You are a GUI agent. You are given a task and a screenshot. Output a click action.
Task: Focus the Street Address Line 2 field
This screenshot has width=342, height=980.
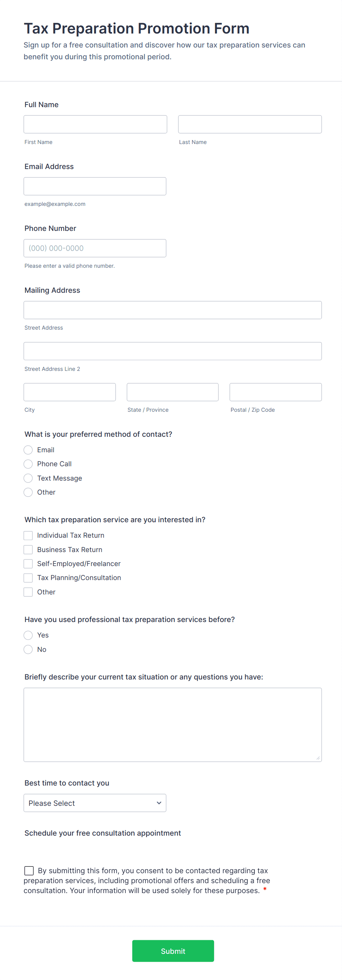coord(172,351)
